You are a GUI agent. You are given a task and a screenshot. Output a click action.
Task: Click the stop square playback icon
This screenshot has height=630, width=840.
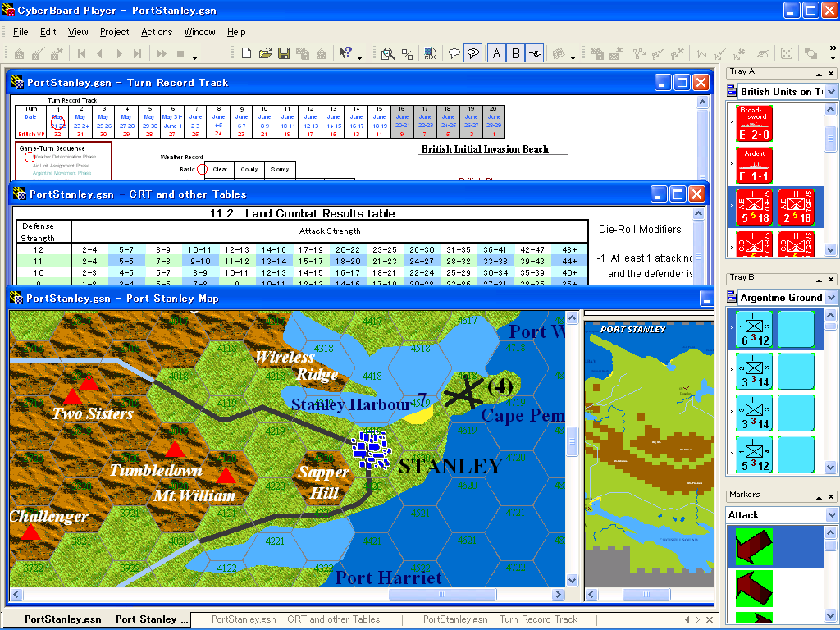tap(180, 53)
